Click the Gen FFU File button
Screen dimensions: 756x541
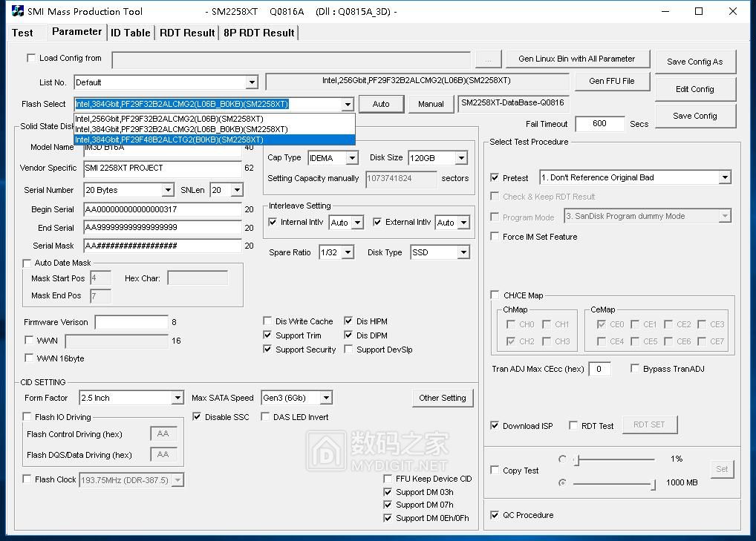pyautogui.click(x=612, y=81)
